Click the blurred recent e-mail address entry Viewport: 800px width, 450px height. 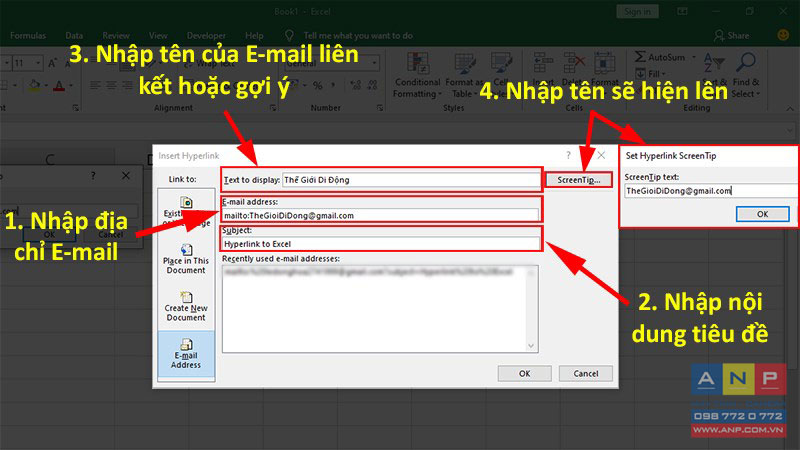[368, 272]
